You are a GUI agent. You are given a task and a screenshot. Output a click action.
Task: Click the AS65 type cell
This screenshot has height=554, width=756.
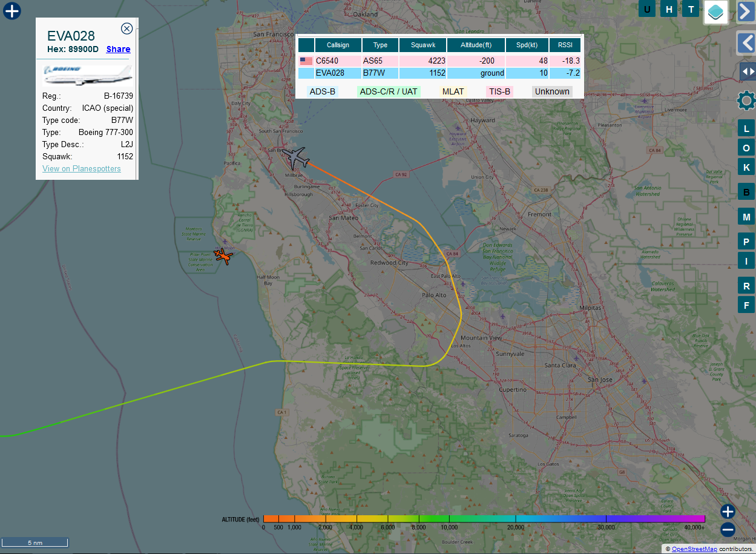380,61
